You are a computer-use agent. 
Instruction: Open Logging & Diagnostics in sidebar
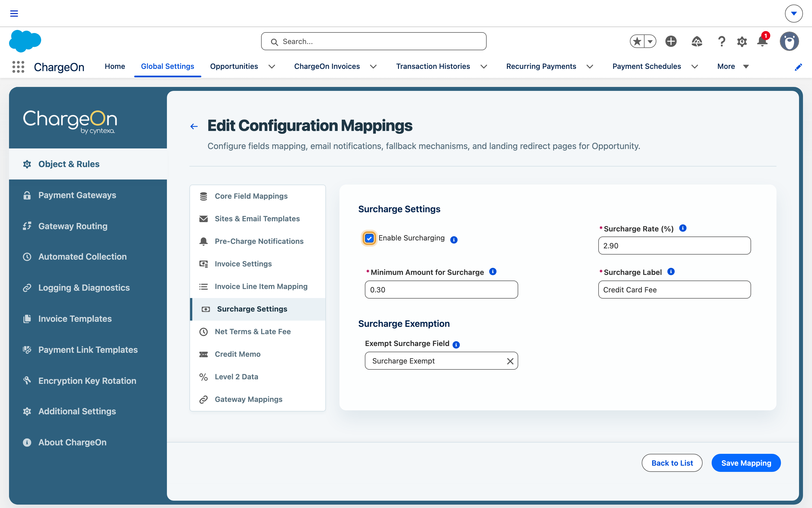click(88, 288)
